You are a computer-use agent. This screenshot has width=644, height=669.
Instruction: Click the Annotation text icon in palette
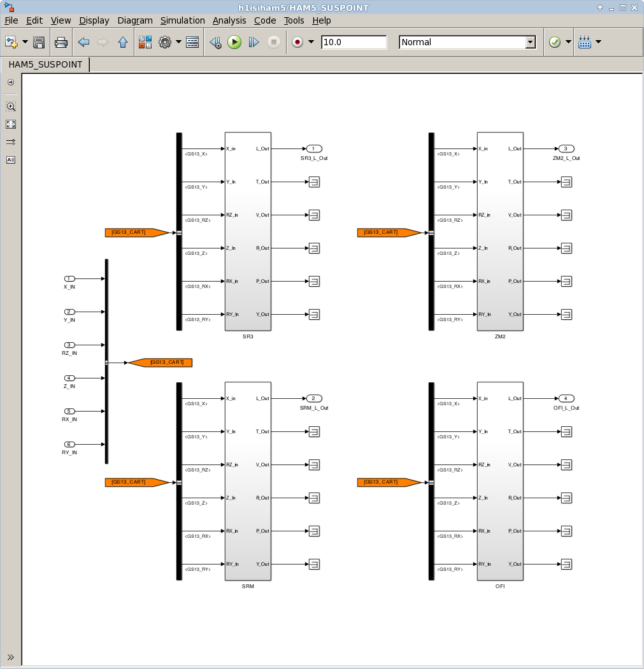[11, 160]
